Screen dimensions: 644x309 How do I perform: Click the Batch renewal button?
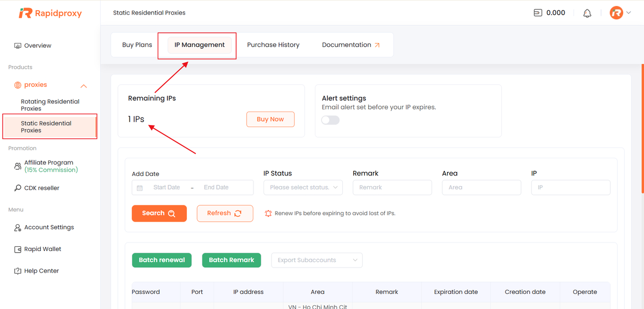[162, 260]
